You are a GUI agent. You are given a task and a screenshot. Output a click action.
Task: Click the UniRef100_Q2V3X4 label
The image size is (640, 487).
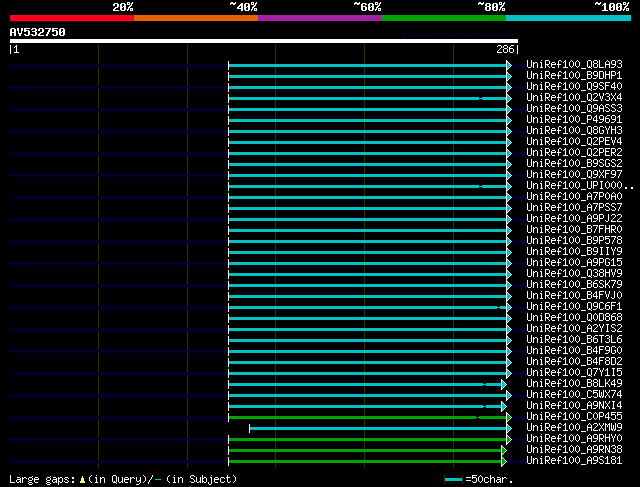point(574,98)
